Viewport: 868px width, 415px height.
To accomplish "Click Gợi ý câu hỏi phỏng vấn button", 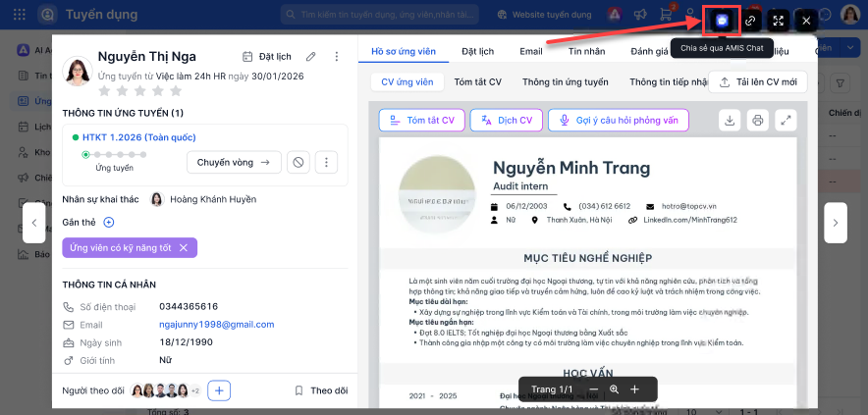I will tap(619, 120).
